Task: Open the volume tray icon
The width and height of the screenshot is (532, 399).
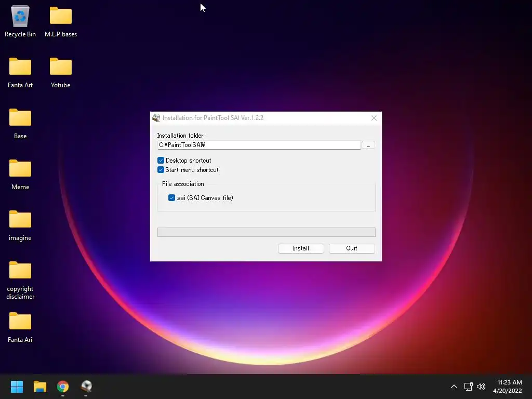Action: [x=481, y=387]
